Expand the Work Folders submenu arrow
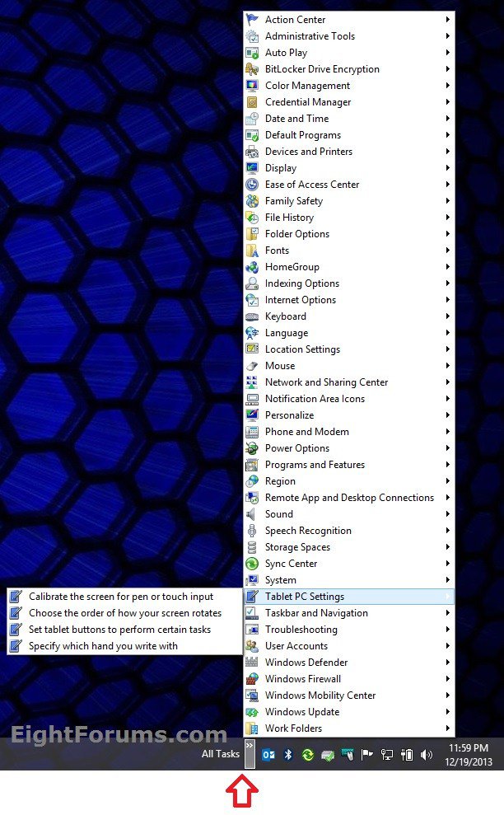Screen dimensions: 504x815 (x=447, y=728)
